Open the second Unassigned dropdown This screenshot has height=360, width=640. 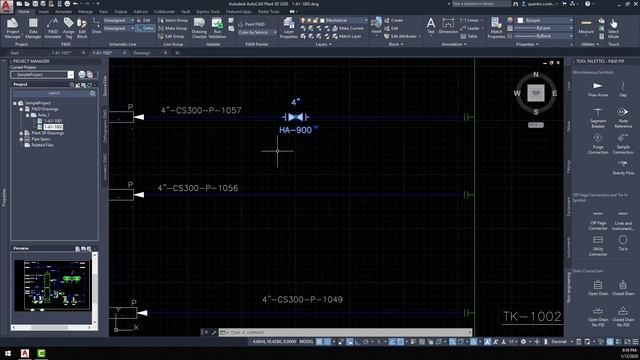click(x=119, y=28)
